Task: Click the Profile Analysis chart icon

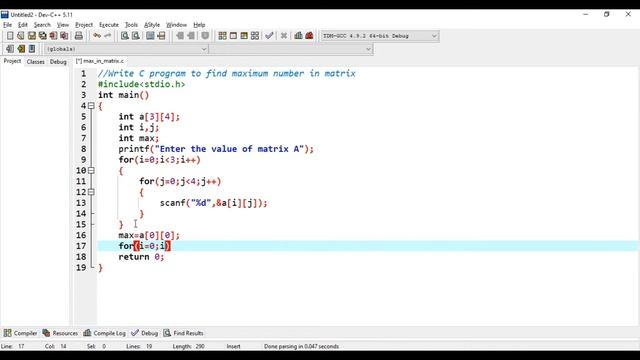Action: click(298, 36)
